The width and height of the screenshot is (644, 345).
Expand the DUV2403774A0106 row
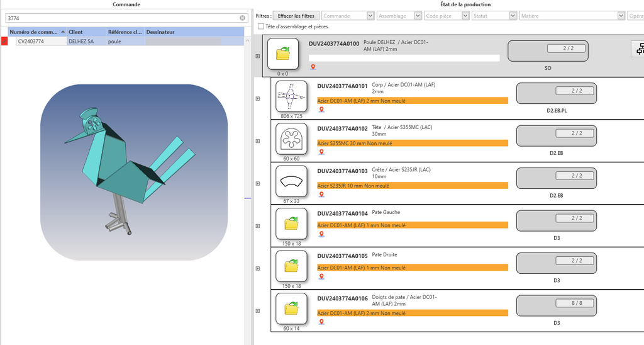258,310
